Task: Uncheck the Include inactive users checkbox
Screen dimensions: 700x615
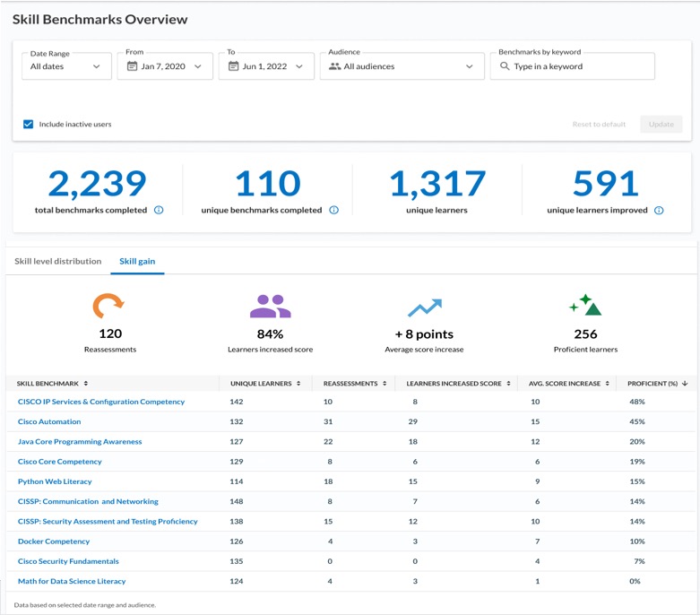Action: 28,125
